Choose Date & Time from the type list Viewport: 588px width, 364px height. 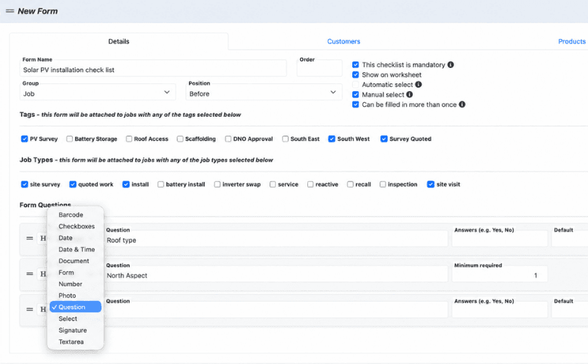click(x=76, y=249)
